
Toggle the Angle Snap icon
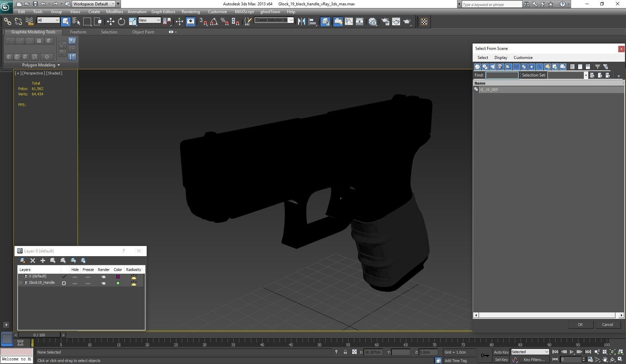[x=214, y=22]
